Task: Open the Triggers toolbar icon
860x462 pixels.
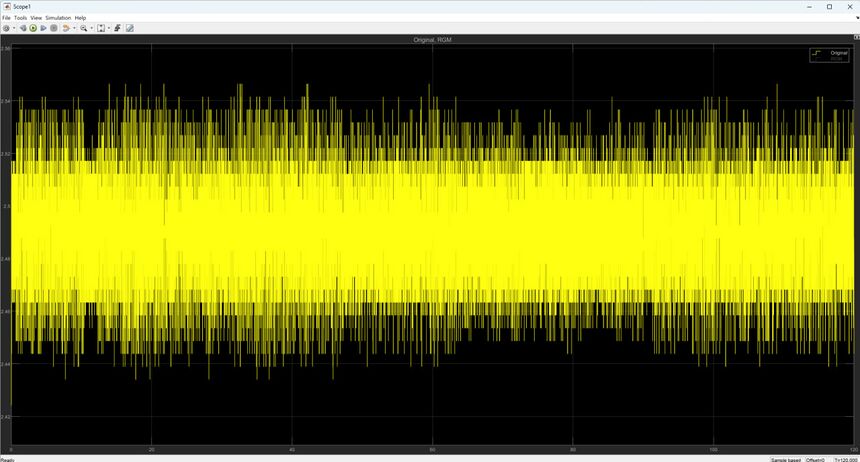Action: pos(117,28)
